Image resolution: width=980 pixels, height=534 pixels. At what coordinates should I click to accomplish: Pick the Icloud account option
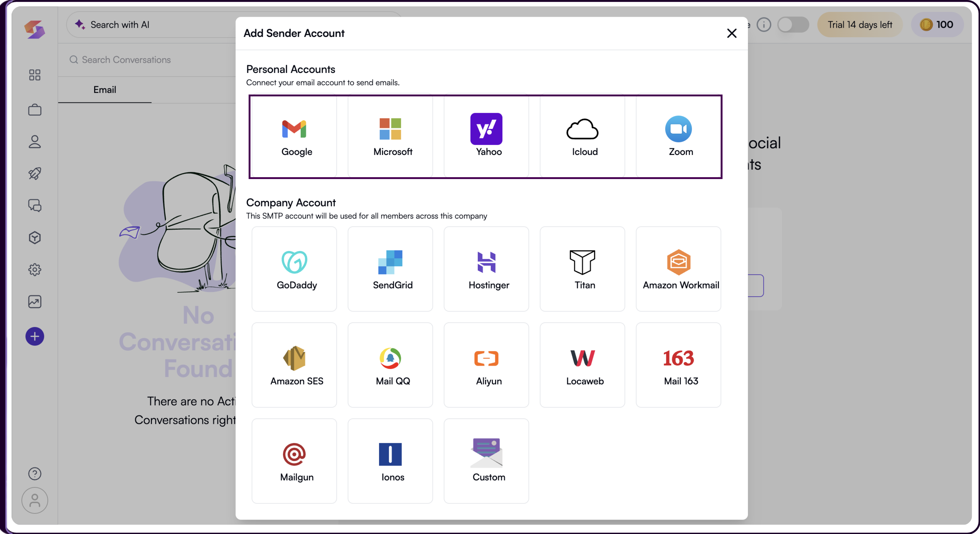[582, 136]
